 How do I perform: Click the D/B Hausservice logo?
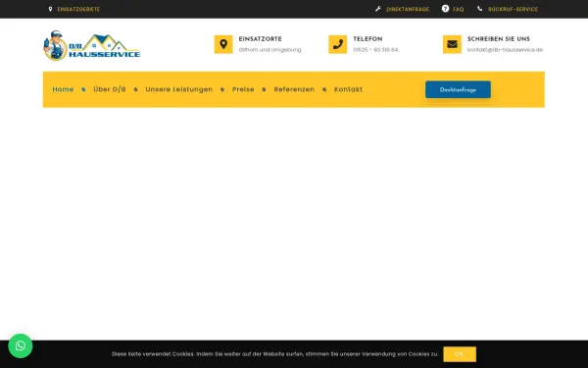point(92,45)
